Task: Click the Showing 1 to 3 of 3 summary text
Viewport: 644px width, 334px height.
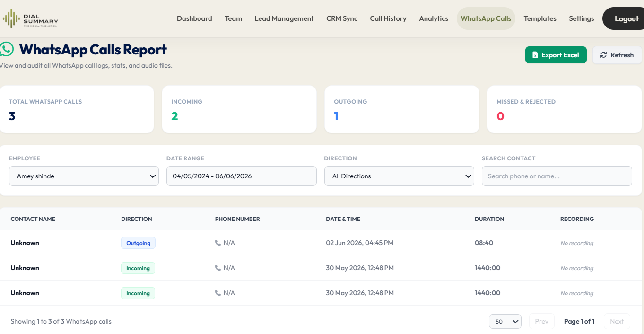Action: tap(61, 321)
